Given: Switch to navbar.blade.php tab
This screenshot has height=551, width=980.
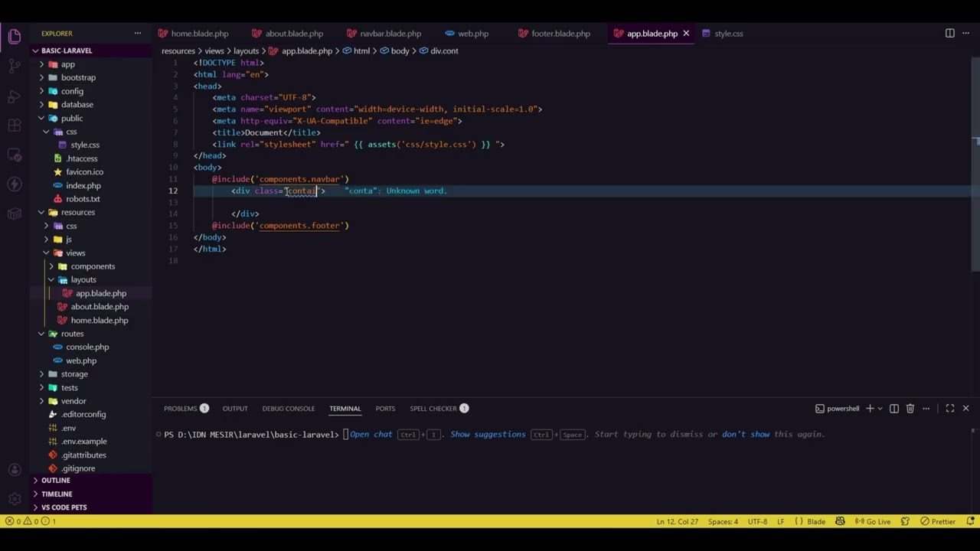Looking at the screenshot, I should [x=383, y=33].
